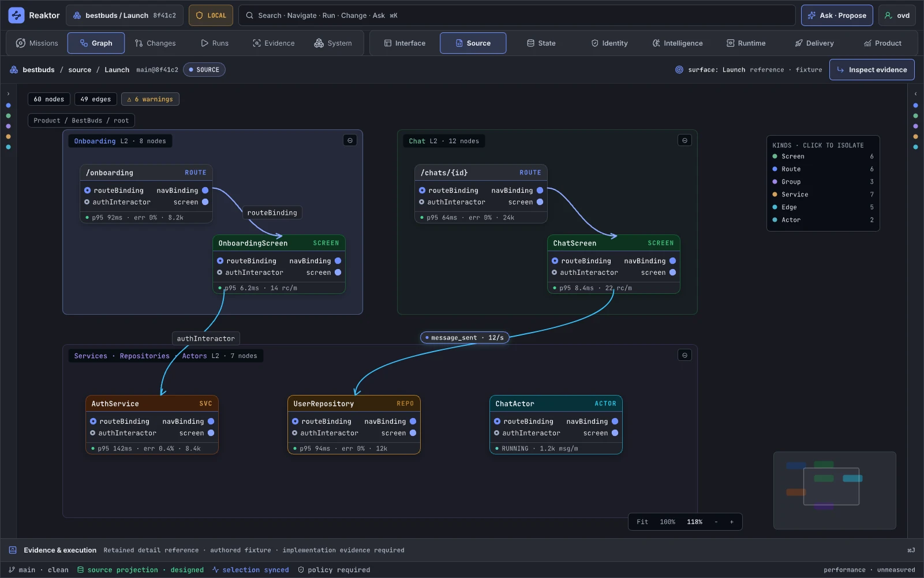Viewport: 924px width, 578px height.
Task: Focus the Search Navigate Run command bar
Action: 517,16
